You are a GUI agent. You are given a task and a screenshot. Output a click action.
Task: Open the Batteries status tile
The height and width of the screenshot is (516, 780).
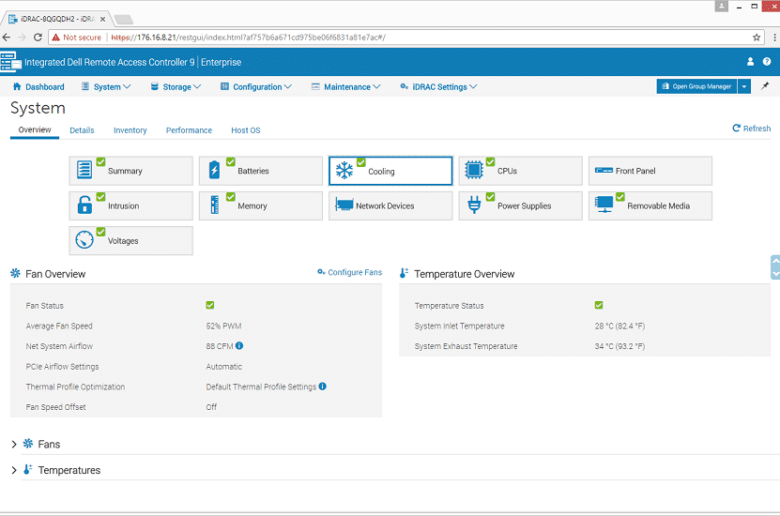tap(261, 171)
